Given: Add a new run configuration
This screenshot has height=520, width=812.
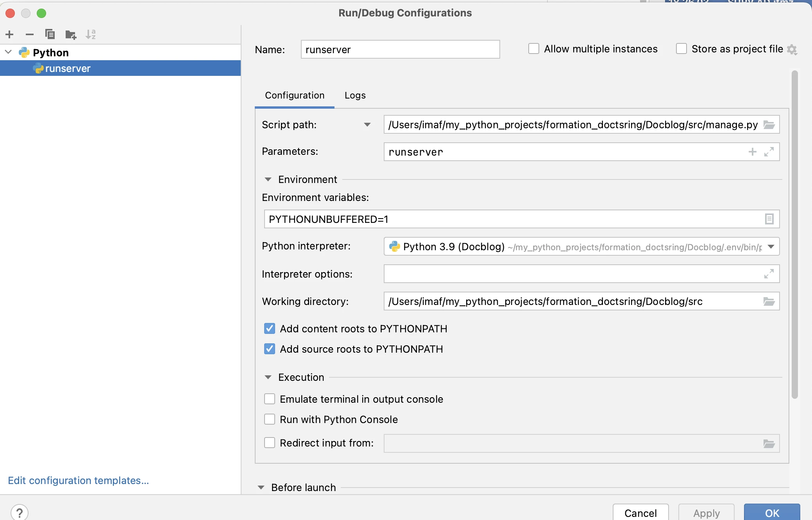Looking at the screenshot, I should point(10,34).
